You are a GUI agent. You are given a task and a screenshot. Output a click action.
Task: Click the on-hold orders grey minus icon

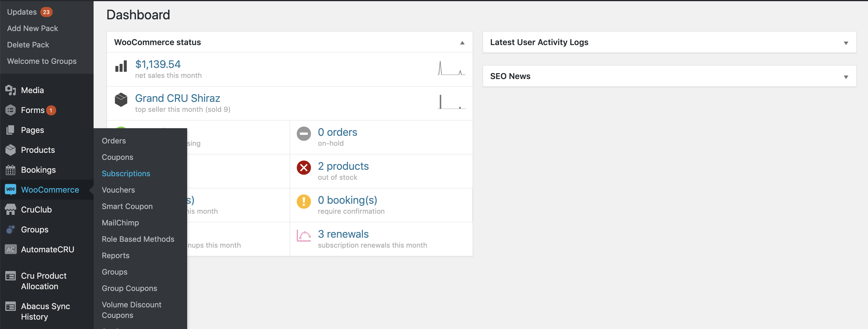pyautogui.click(x=304, y=133)
